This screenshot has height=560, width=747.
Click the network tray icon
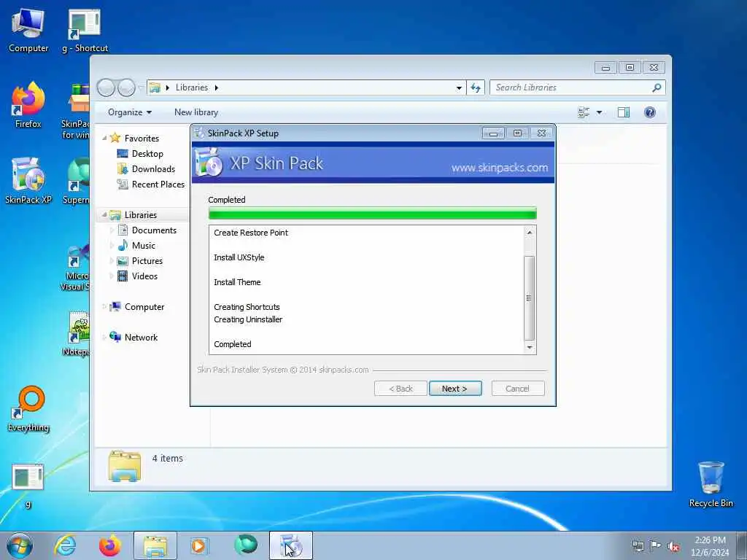pos(638,546)
